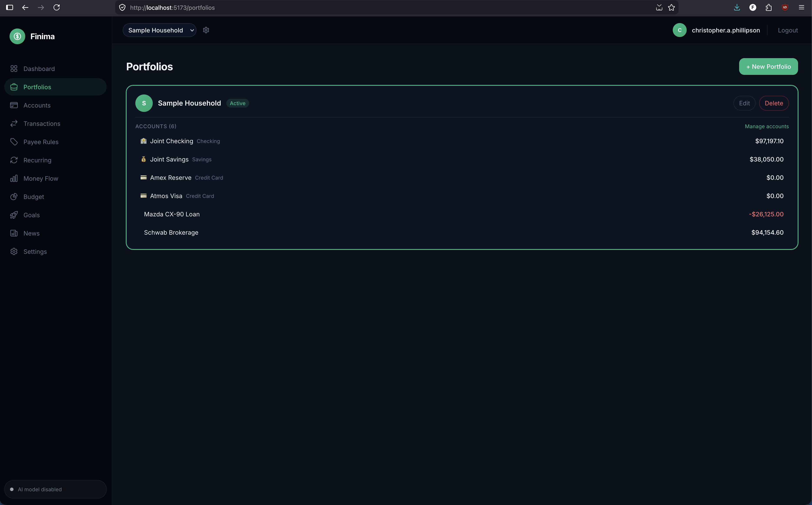Image resolution: width=812 pixels, height=505 pixels.
Task: Click the user avatar with letter C
Action: [x=679, y=30]
